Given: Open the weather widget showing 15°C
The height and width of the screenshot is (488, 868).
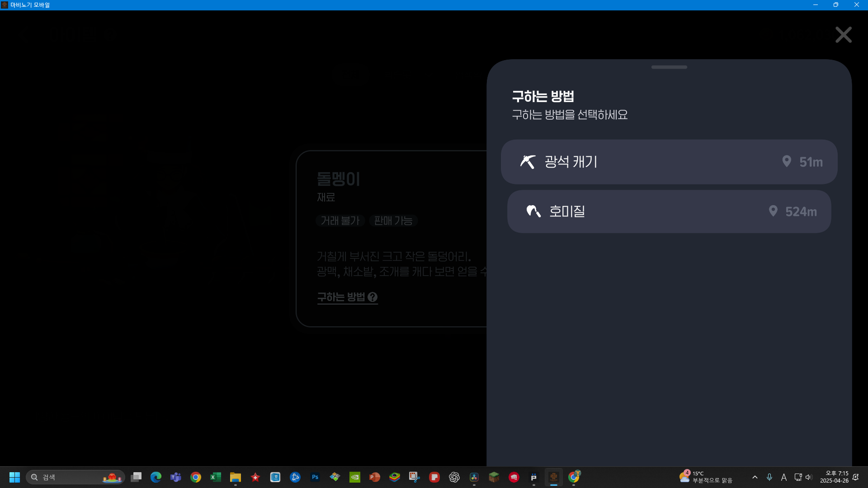Looking at the screenshot, I should (x=705, y=477).
